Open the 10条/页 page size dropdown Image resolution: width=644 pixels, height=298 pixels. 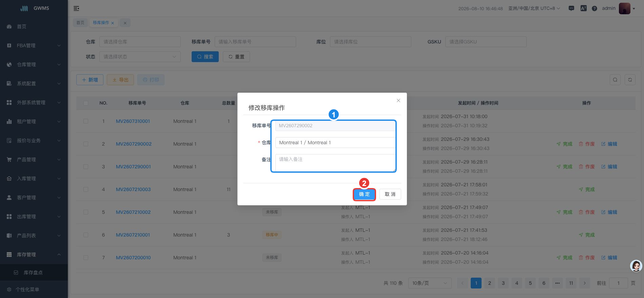430,283
